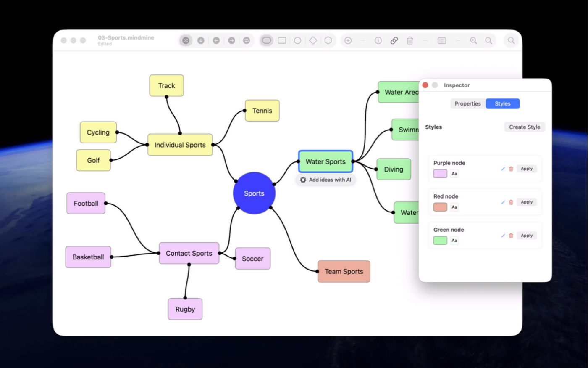The height and width of the screenshot is (368, 588).
Task: Switch to the Properties tab
Action: [x=467, y=103]
